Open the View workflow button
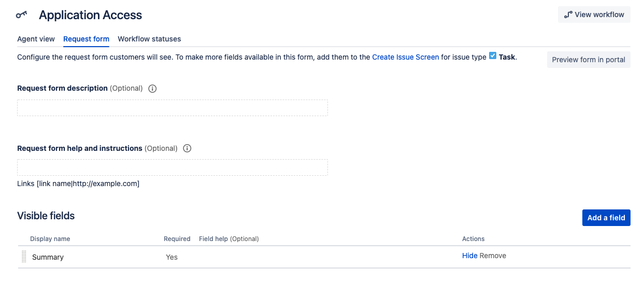Viewport: 644px width, 282px height. tap(594, 15)
